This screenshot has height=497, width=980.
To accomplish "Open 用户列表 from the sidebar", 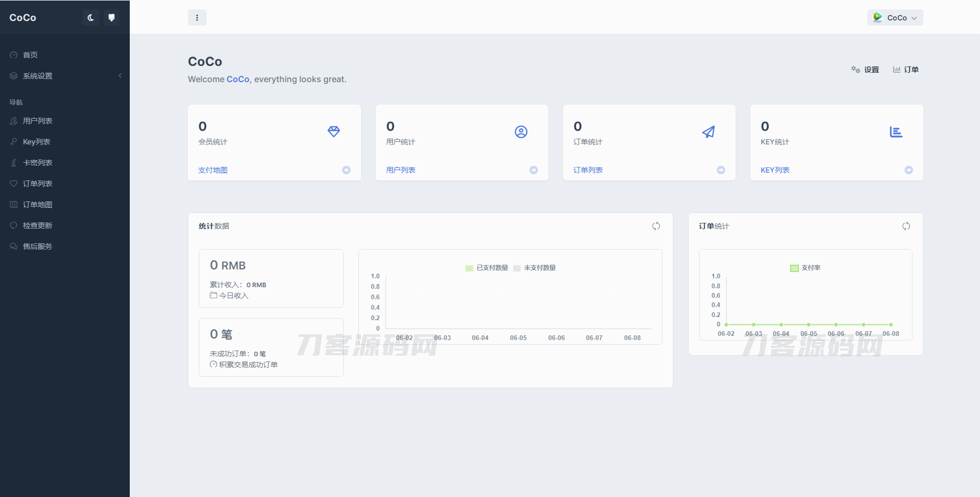I will coord(38,121).
